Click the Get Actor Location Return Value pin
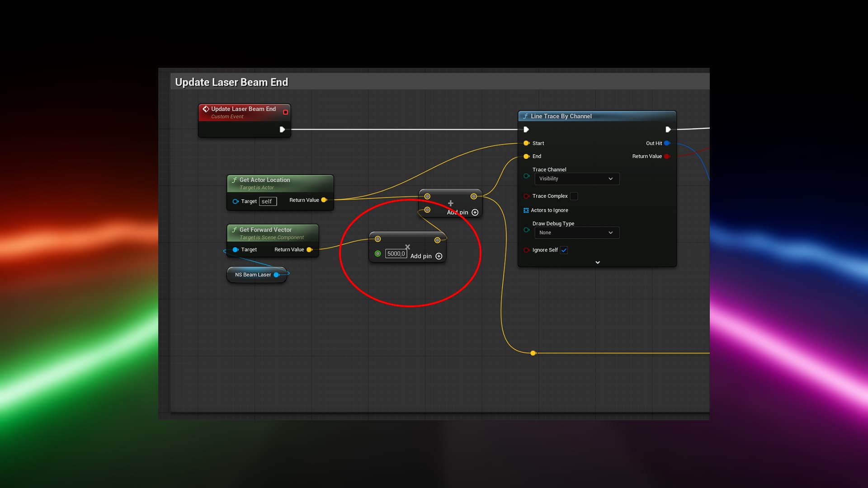 pos(324,200)
